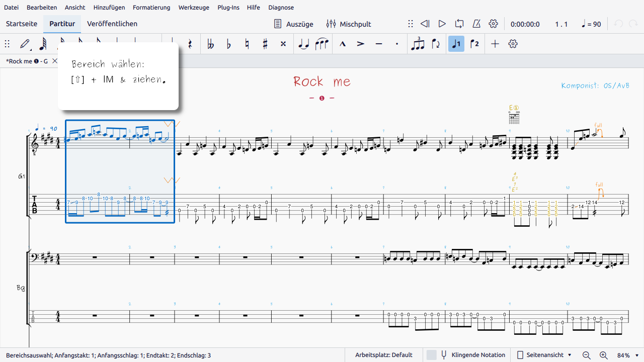The width and height of the screenshot is (644, 362).
Task: Toggle loop playback
Action: 459,24
